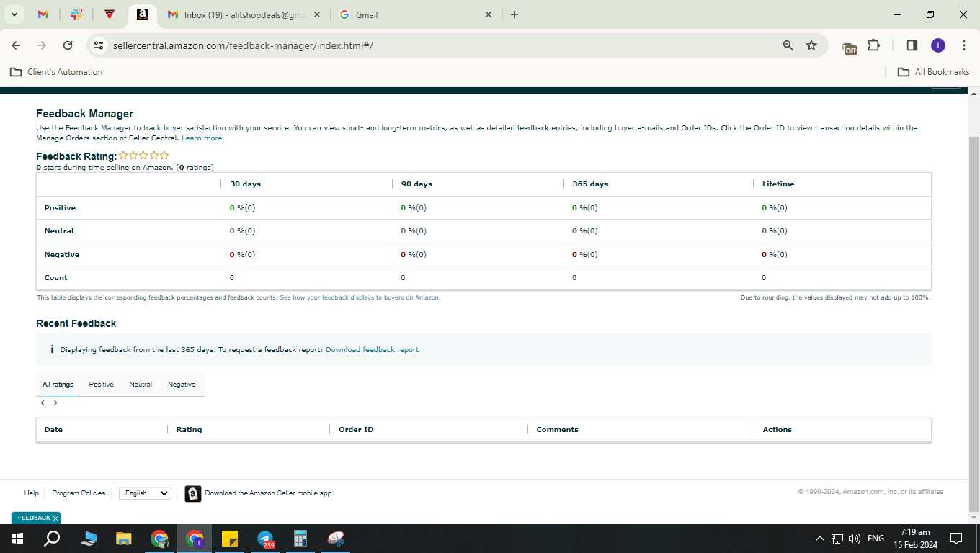The height and width of the screenshot is (553, 980).
Task: Reload the Feedback Manager page
Action: (68, 45)
